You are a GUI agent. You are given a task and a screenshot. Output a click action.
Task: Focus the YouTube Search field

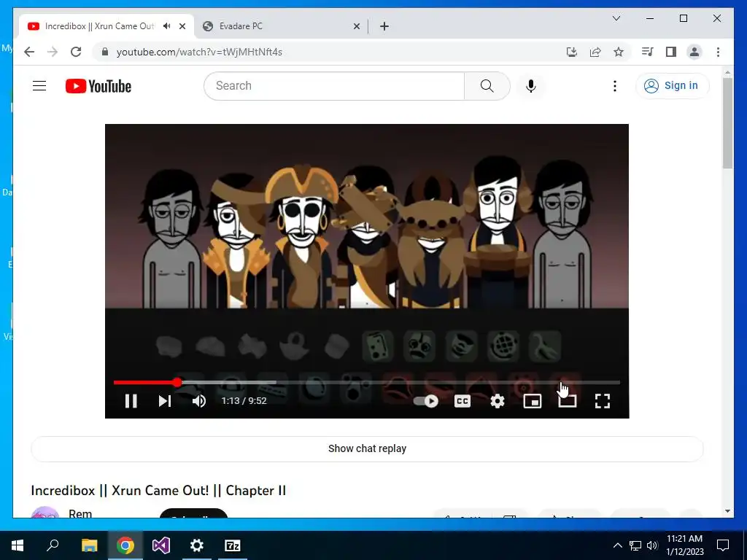point(334,86)
